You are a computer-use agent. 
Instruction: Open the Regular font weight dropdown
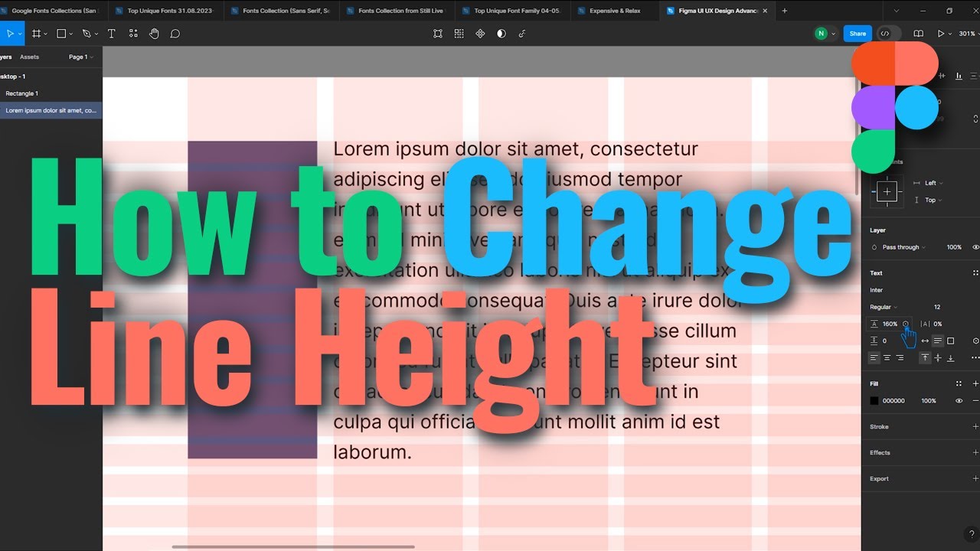pos(882,307)
